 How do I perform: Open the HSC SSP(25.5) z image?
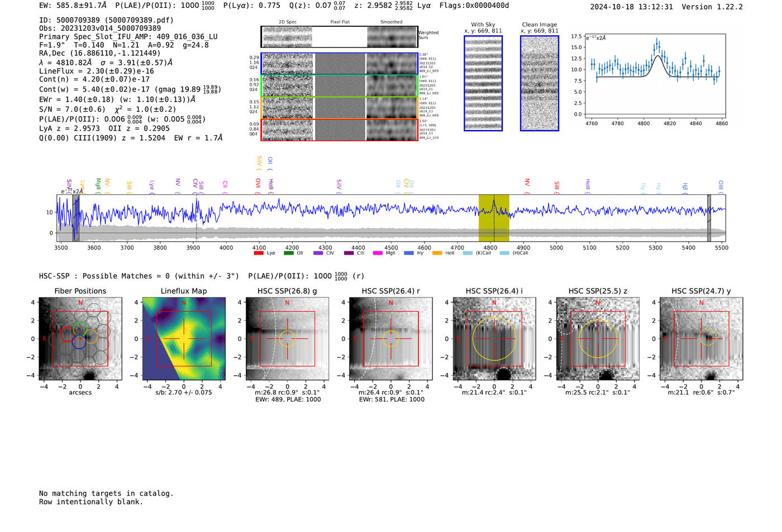(598, 339)
